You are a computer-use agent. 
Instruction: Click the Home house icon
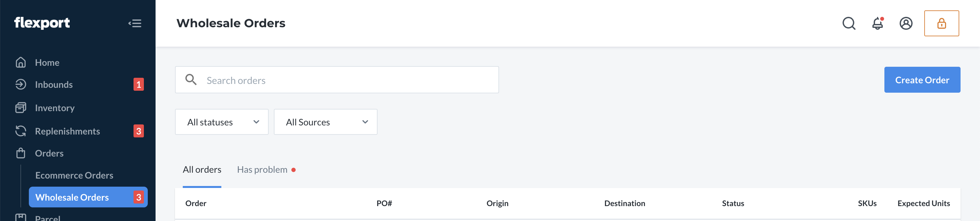click(x=20, y=63)
